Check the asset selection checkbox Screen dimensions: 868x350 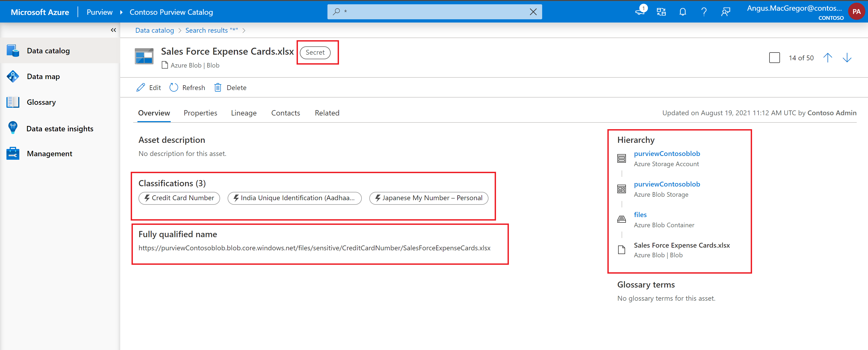click(x=774, y=58)
